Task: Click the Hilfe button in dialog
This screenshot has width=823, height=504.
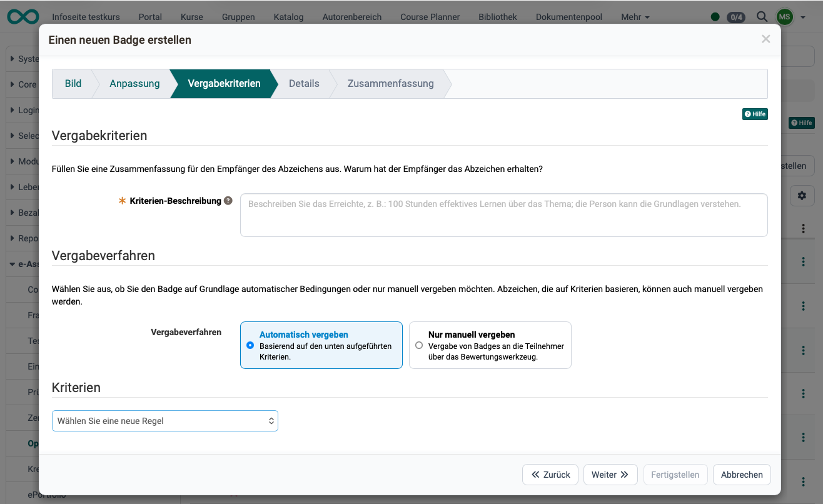Action: (755, 114)
